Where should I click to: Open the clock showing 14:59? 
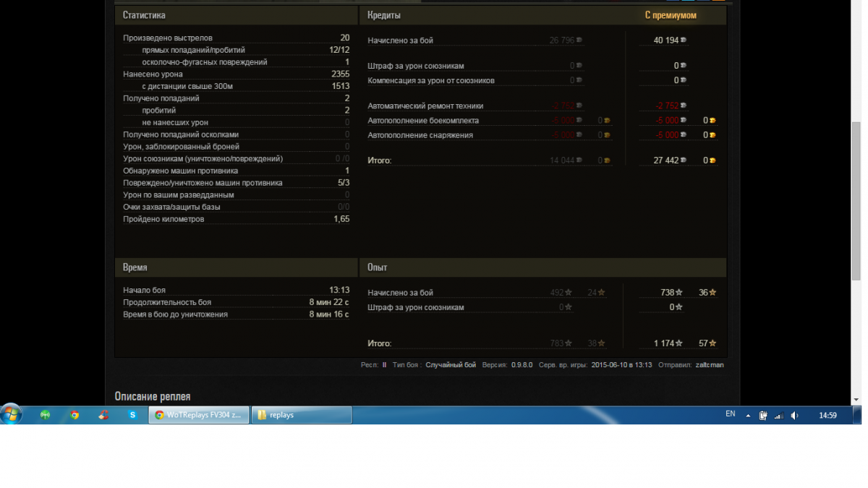click(x=827, y=416)
